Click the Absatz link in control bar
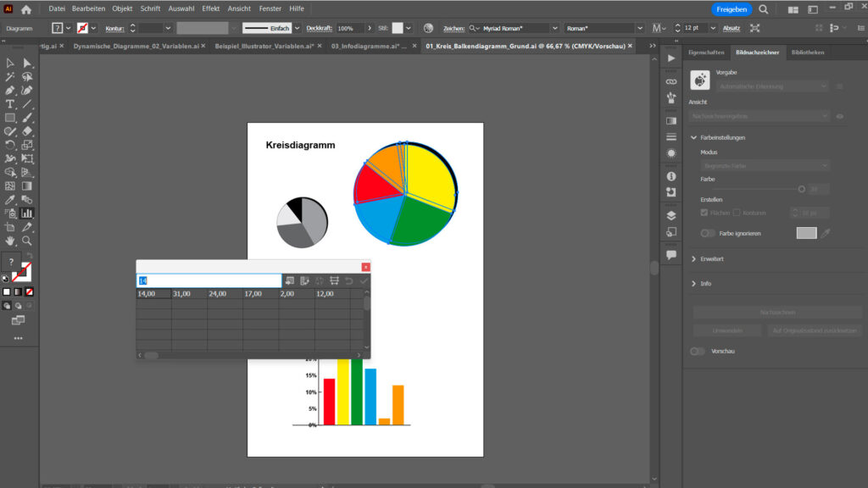Screen dimensions: 868x488 click(x=732, y=28)
